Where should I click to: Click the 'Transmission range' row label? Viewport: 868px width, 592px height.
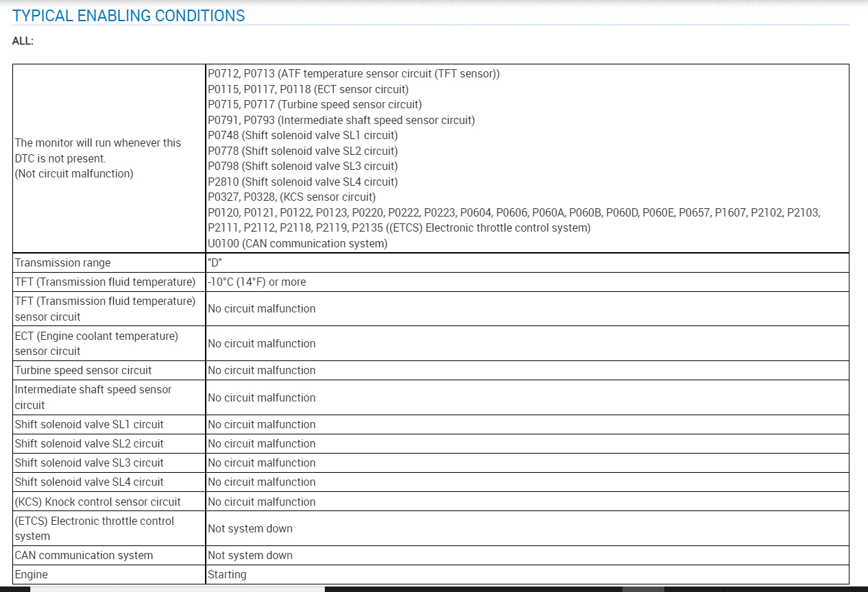point(62,262)
